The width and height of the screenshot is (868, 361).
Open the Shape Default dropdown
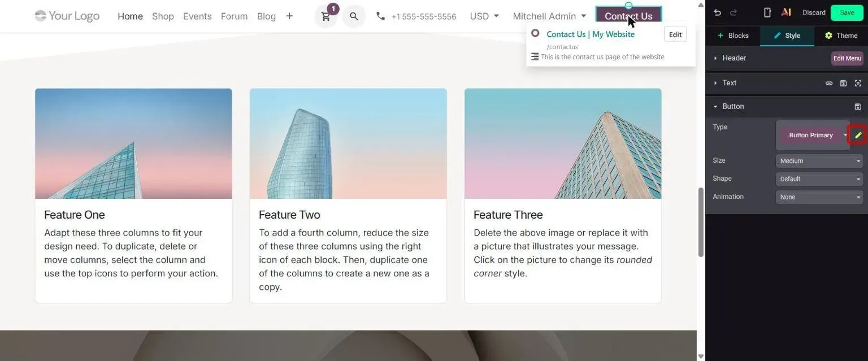coord(819,179)
